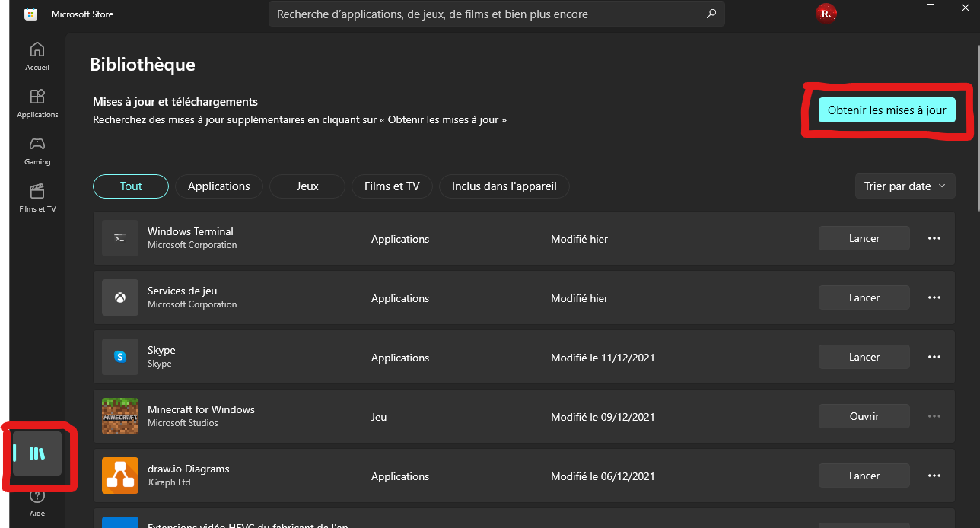Filter library by Films et TV
This screenshot has height=528, width=980.
[x=392, y=186]
